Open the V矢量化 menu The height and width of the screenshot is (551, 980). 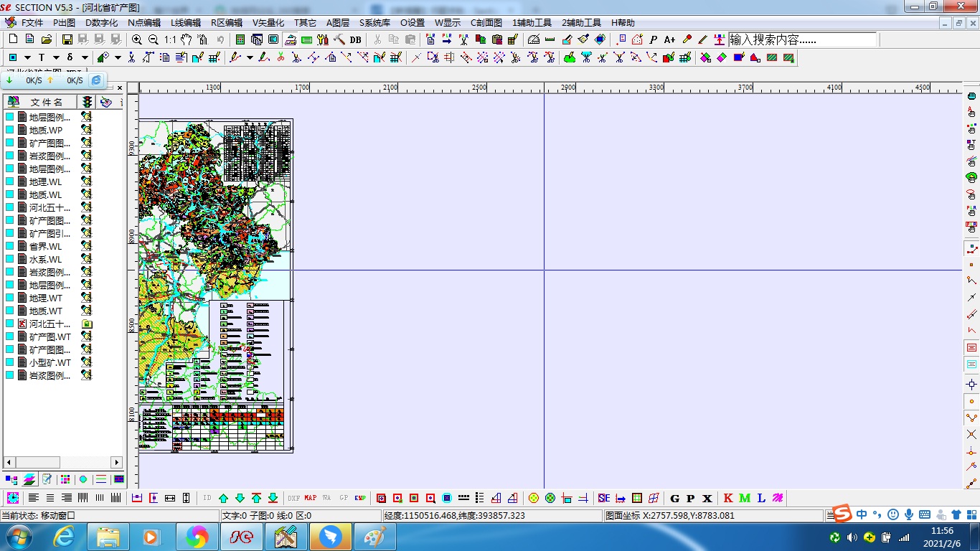click(x=268, y=23)
